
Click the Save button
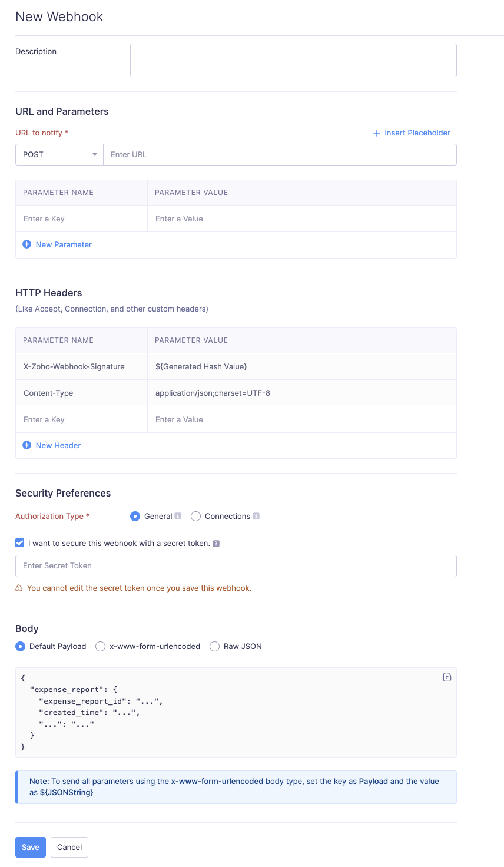[x=31, y=848]
